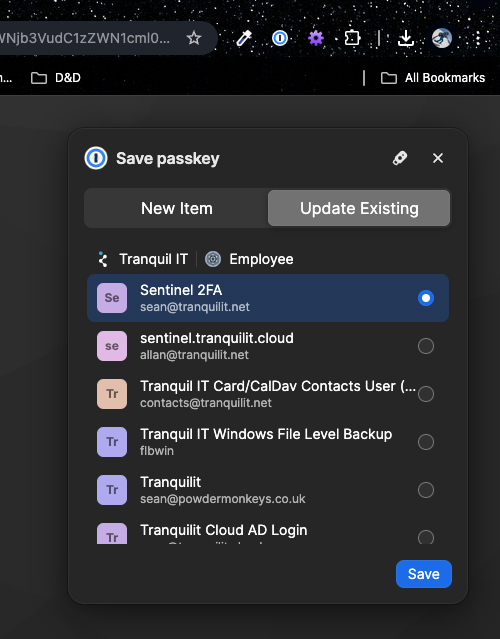Switch to the Update Existing tab
This screenshot has width=500, height=639.
pyautogui.click(x=359, y=208)
